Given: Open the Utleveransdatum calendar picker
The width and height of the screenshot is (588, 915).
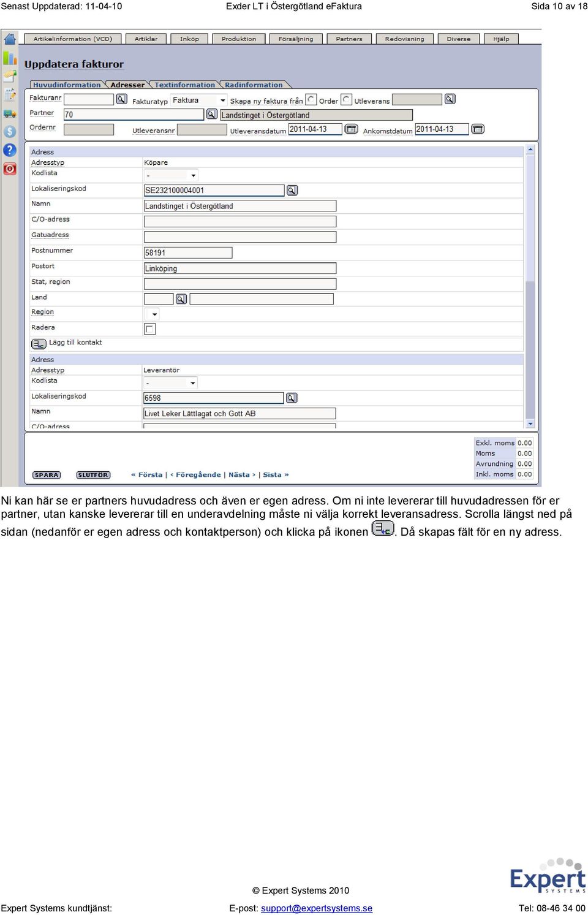Looking at the screenshot, I should [x=351, y=129].
